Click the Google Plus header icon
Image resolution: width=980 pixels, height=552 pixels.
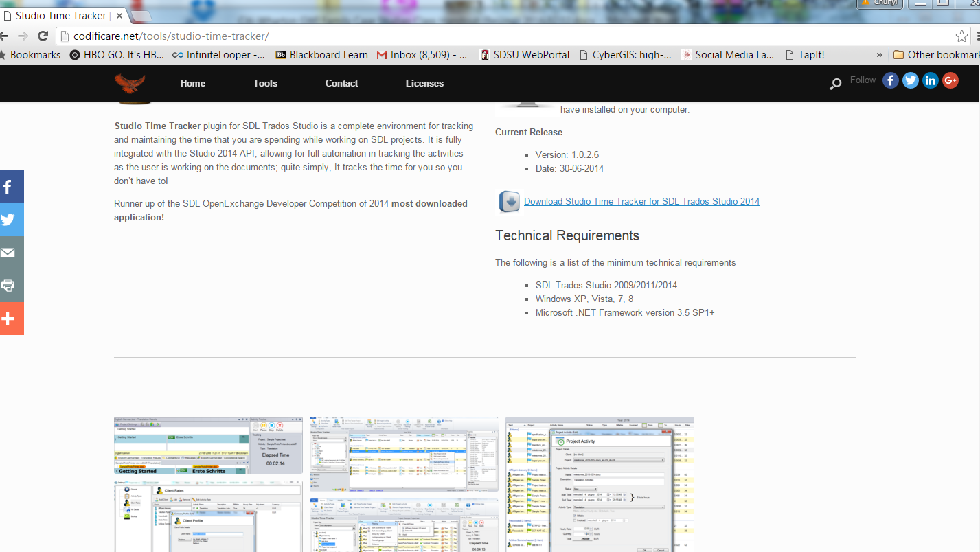[x=950, y=80]
